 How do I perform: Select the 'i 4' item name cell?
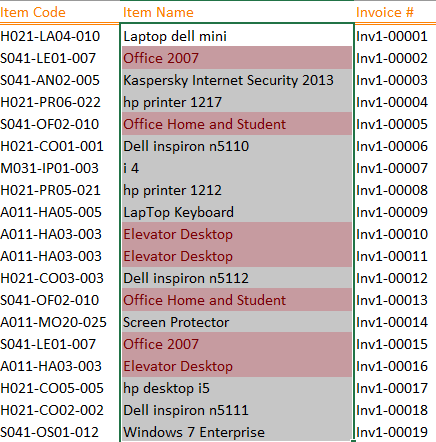237,168
